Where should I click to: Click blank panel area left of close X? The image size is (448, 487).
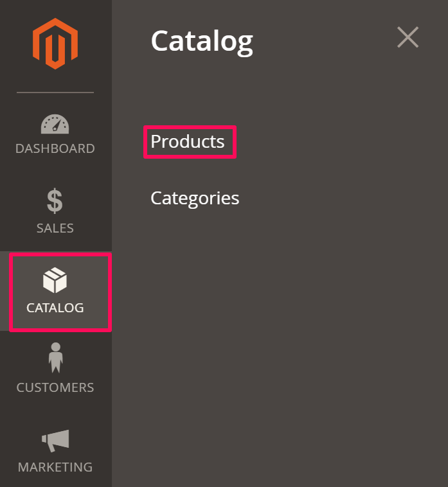point(328,39)
